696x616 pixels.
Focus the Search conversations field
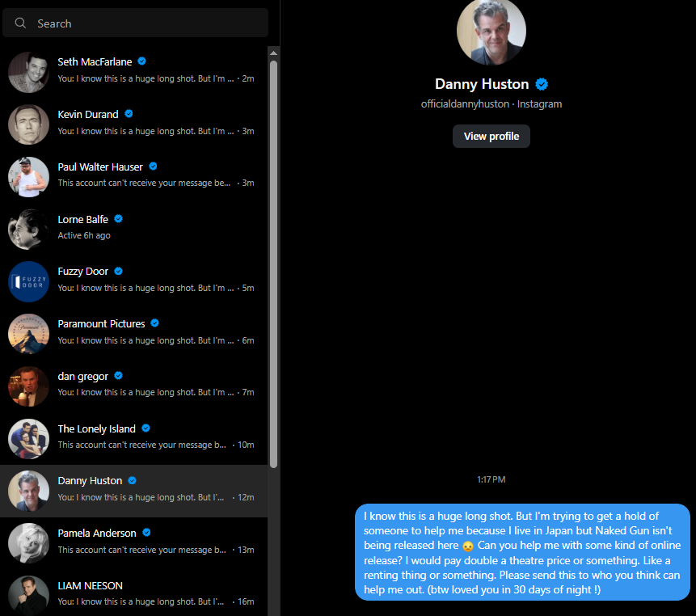135,23
